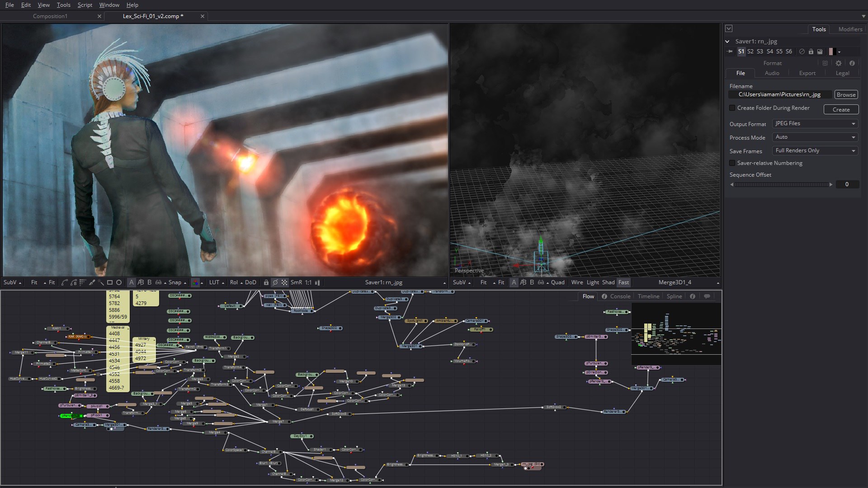Click the grid icon in left viewer toolbar
The height and width of the screenshot is (488, 868).
[x=83, y=282]
